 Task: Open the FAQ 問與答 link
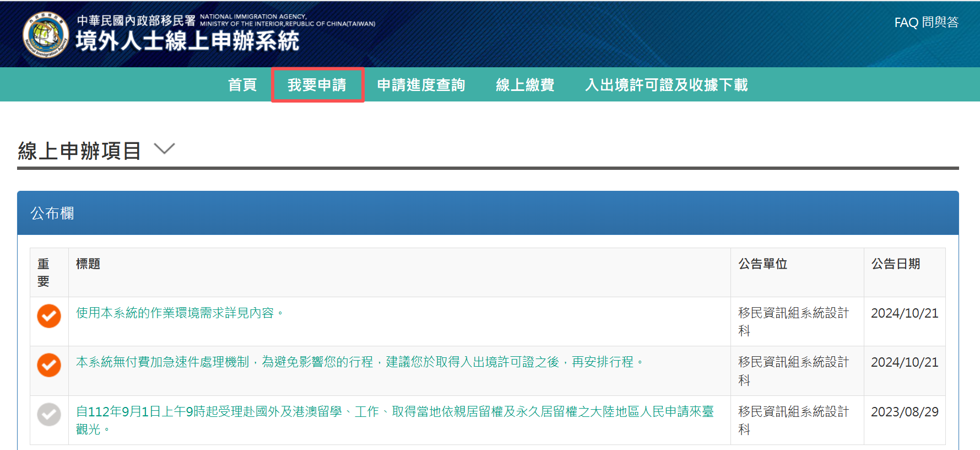click(926, 23)
